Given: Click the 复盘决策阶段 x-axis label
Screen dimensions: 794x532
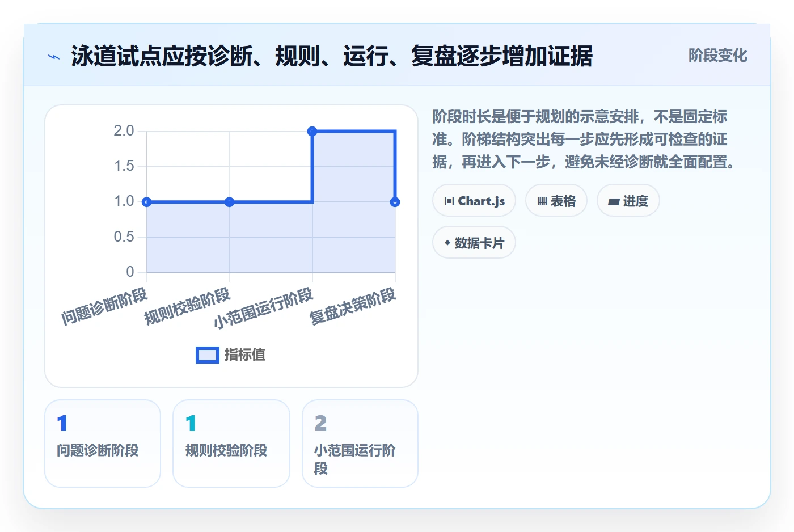Looking at the screenshot, I should tap(353, 307).
